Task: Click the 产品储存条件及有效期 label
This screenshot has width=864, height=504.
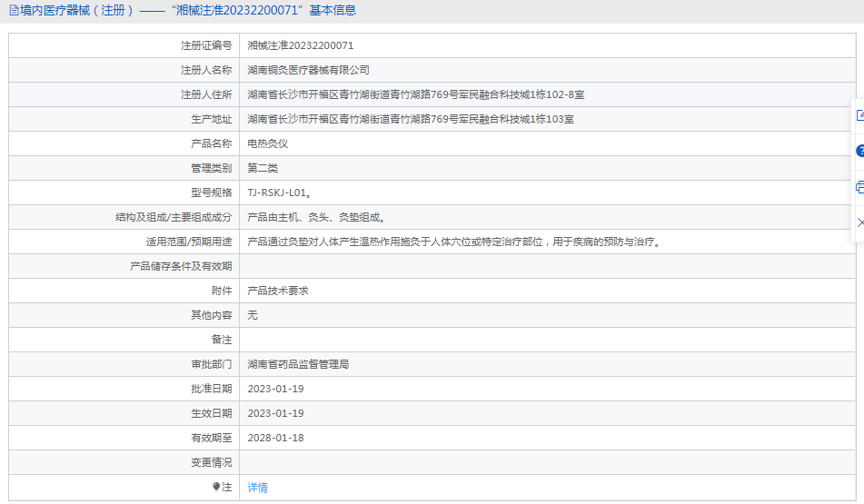Action: (181, 267)
